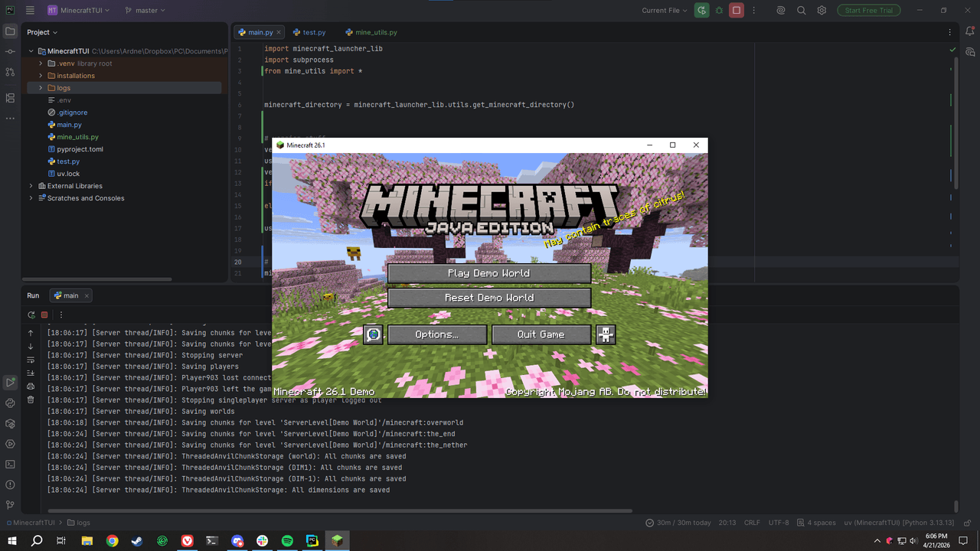Screen dimensions: 980x551
Task: Clear all console output trash icon
Action: (x=31, y=399)
